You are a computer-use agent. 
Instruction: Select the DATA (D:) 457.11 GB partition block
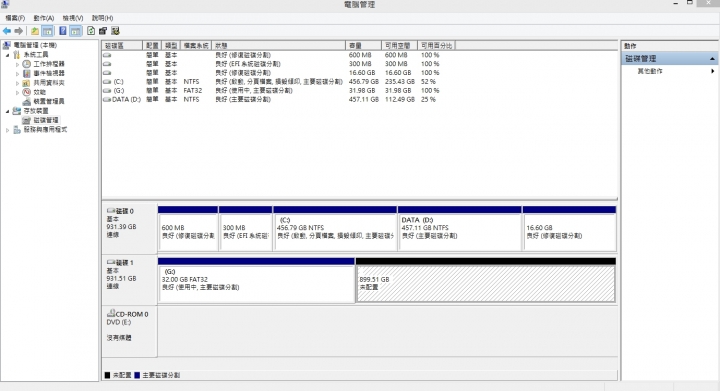pos(460,228)
